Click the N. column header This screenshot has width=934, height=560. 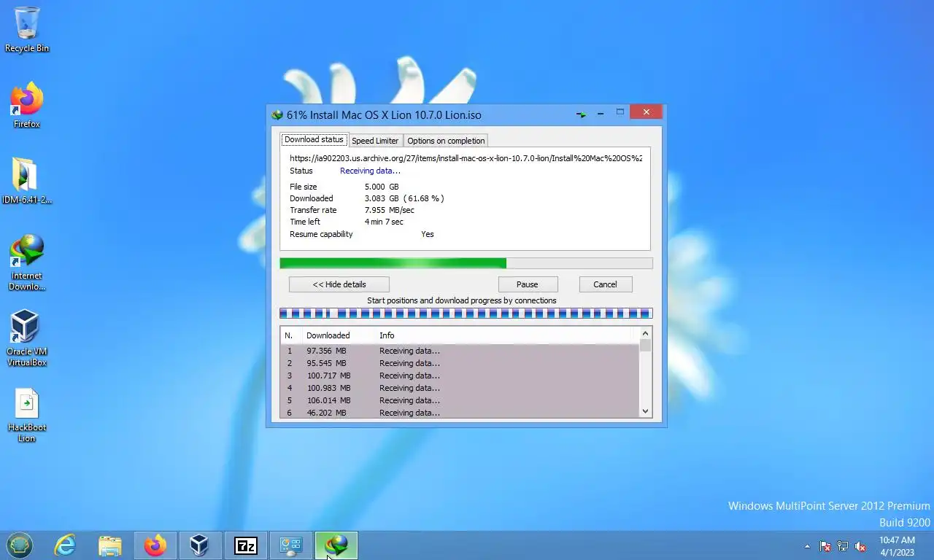click(291, 335)
